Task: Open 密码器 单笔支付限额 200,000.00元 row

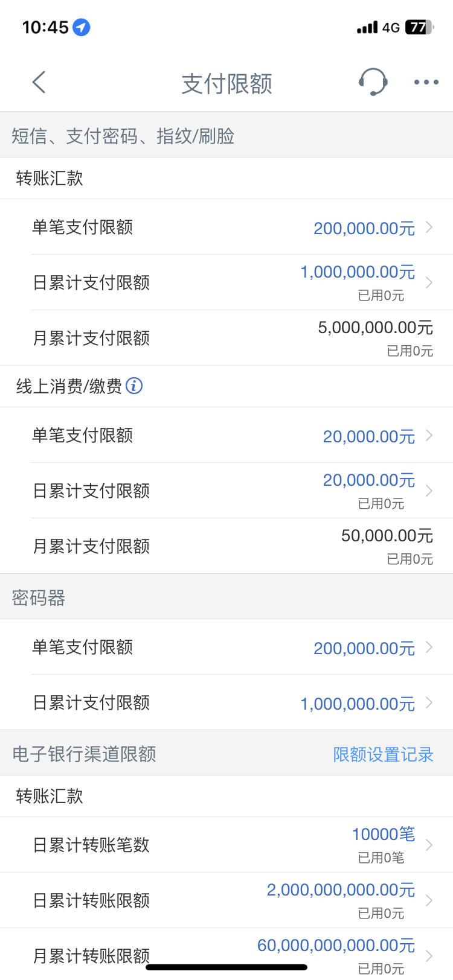Action: click(x=226, y=647)
